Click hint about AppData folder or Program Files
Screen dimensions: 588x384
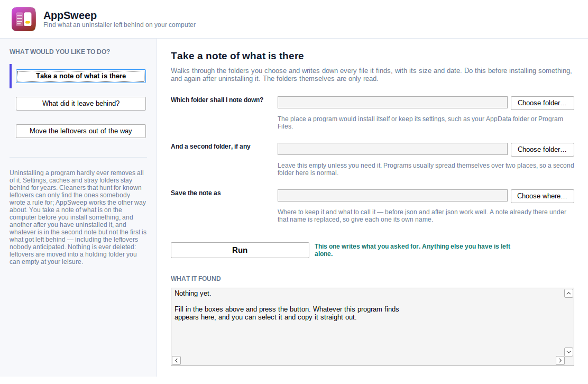(x=420, y=123)
